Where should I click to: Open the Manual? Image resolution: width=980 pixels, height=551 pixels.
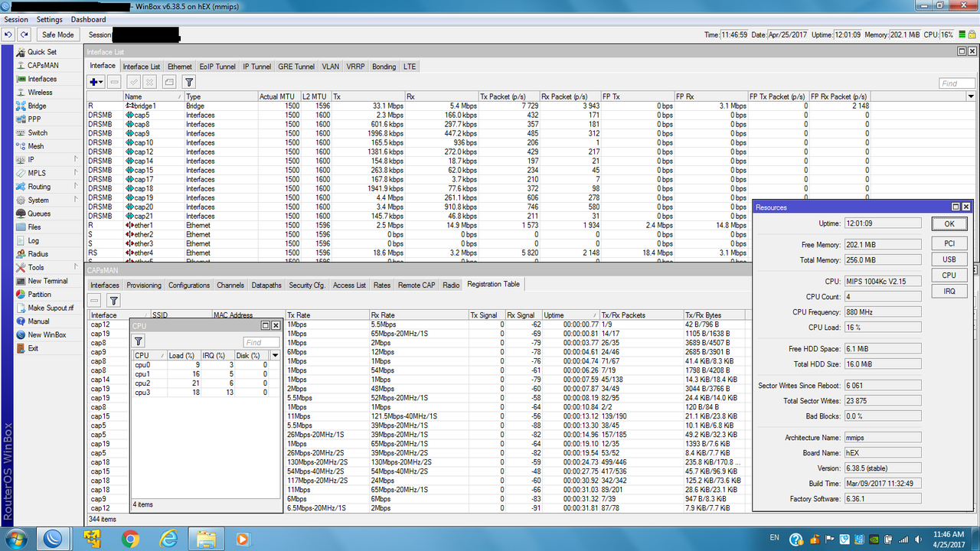tap(38, 321)
